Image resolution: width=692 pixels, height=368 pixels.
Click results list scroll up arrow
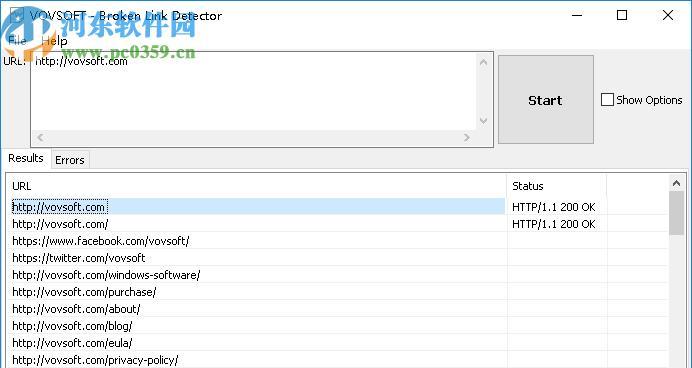click(676, 183)
